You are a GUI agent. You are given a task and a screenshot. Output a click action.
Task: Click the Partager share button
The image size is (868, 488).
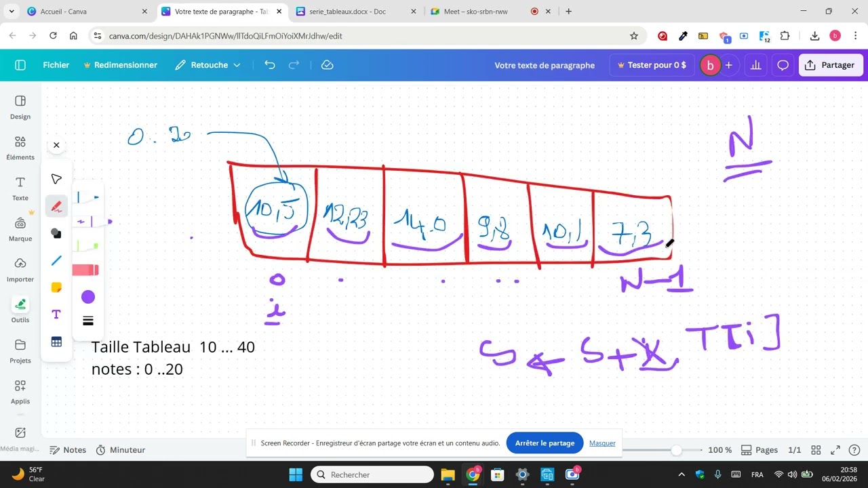click(830, 65)
